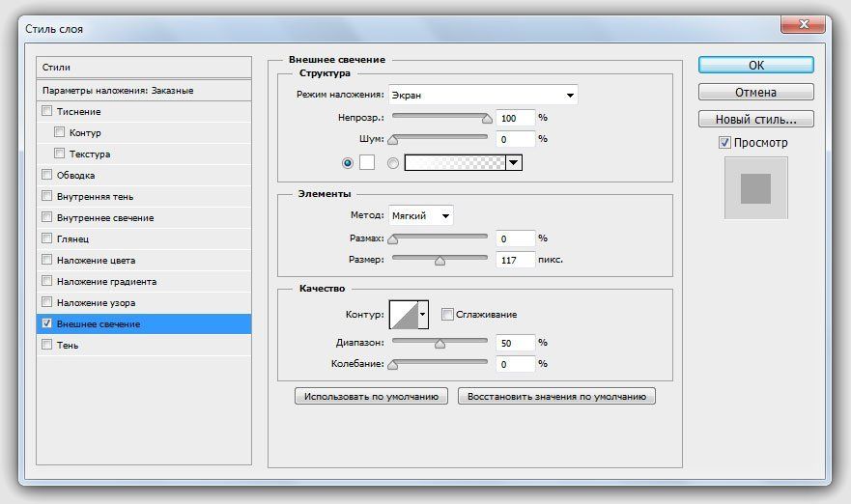
Task: Click the Шум noise slider handle
Action: [393, 140]
